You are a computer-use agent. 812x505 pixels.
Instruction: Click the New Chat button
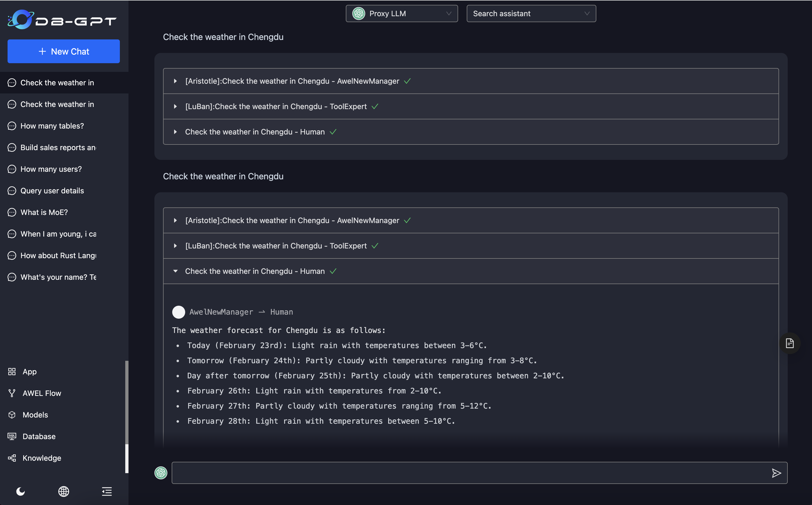click(63, 51)
